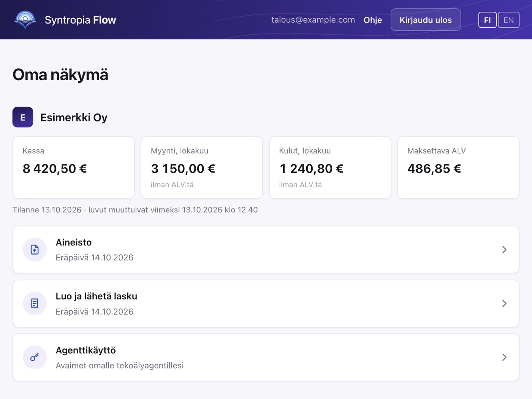Image resolution: width=532 pixels, height=399 pixels.
Task: Click the Syntropia Flow logo icon
Action: 25,20
